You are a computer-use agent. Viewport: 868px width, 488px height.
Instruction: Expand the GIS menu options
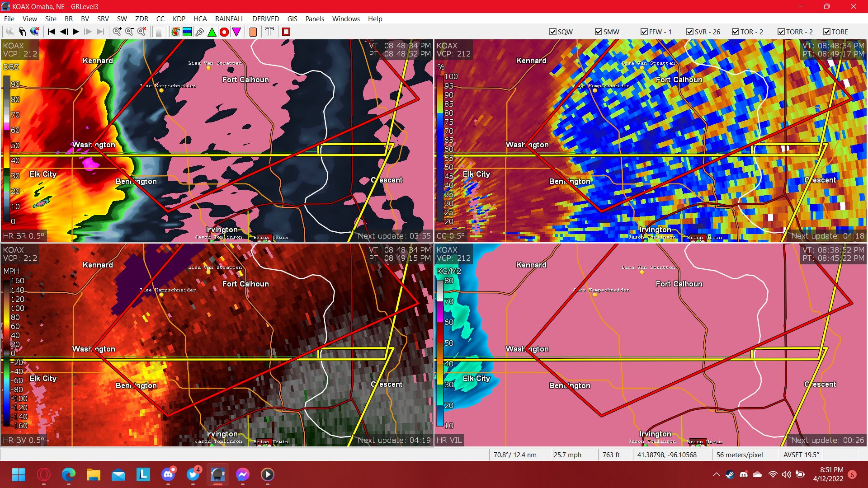(292, 19)
